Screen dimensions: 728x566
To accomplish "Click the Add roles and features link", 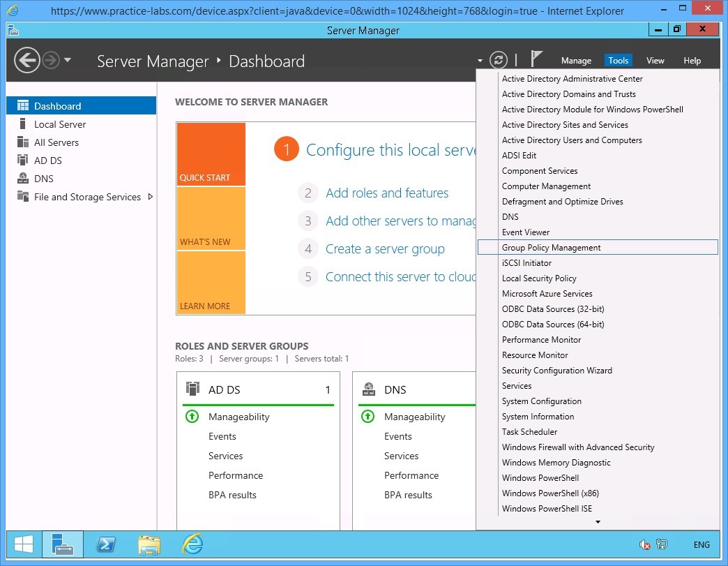I will point(387,193).
